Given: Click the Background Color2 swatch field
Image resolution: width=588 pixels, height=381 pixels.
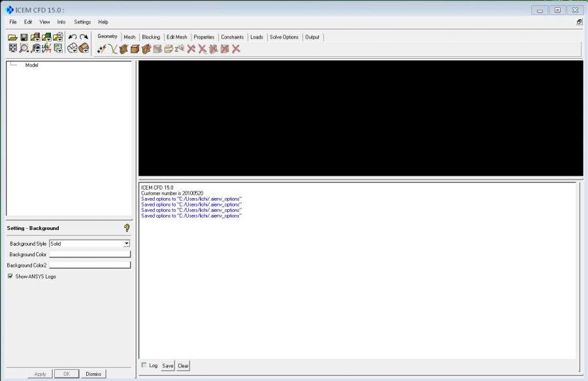Looking at the screenshot, I should coord(90,265).
